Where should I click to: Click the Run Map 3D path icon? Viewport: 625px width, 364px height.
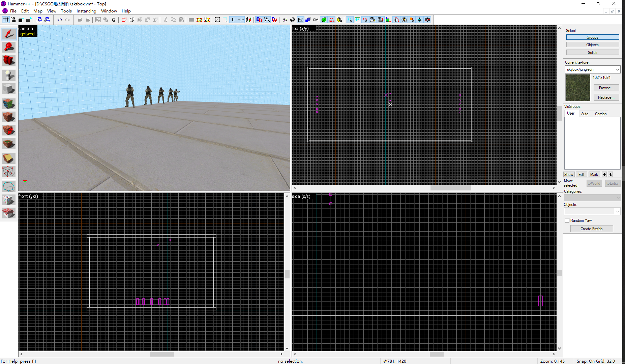[267, 20]
